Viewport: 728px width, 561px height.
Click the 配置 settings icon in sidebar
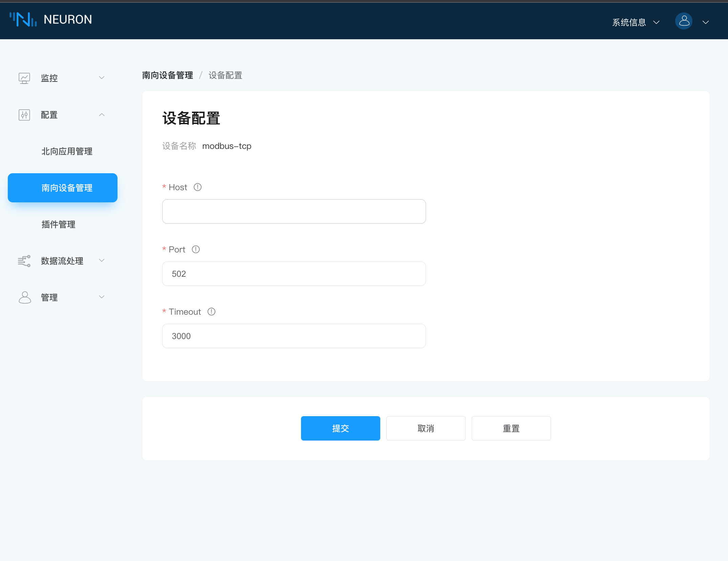[24, 115]
